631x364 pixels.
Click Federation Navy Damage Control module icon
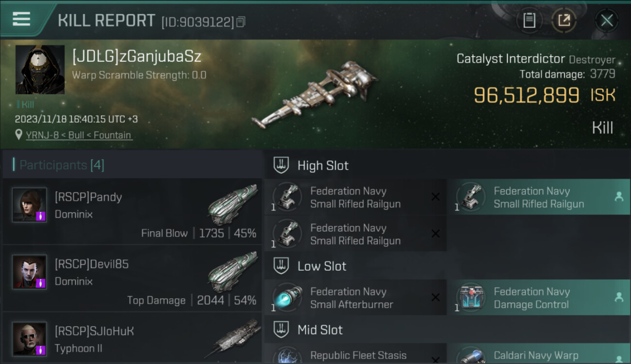click(471, 298)
